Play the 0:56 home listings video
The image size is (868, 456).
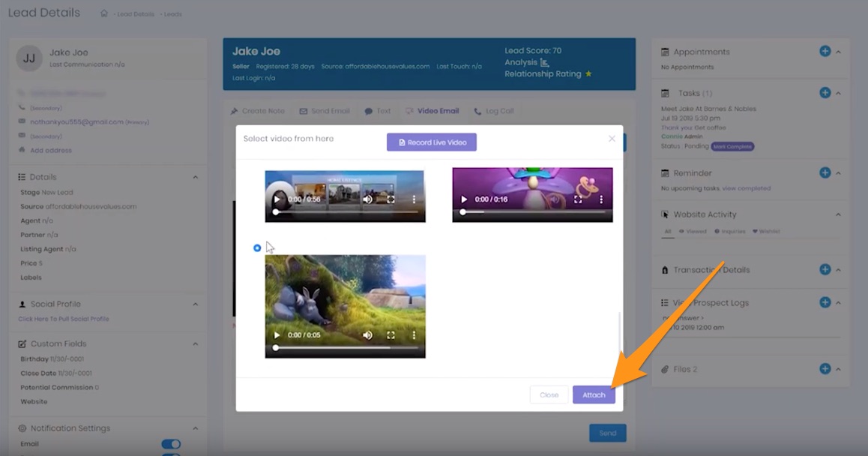point(277,199)
